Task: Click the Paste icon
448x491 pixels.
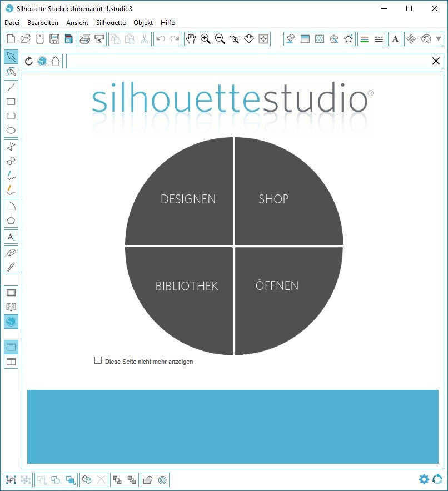Action: click(x=130, y=39)
